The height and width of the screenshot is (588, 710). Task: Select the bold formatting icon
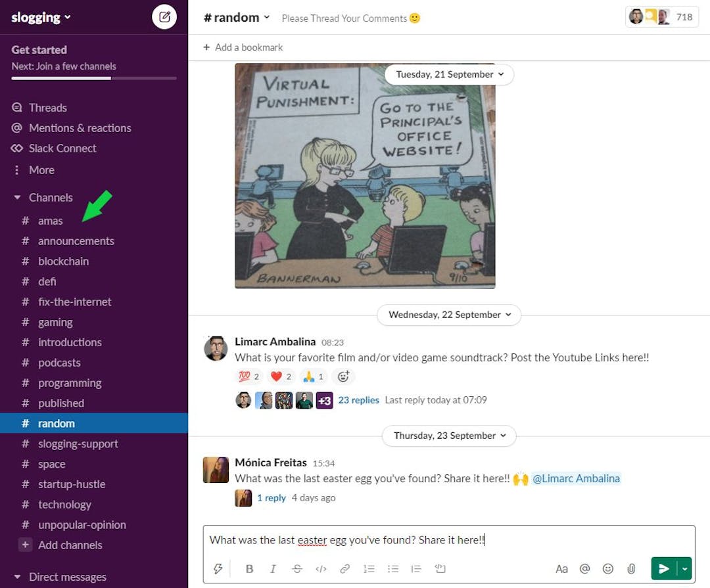pos(249,568)
